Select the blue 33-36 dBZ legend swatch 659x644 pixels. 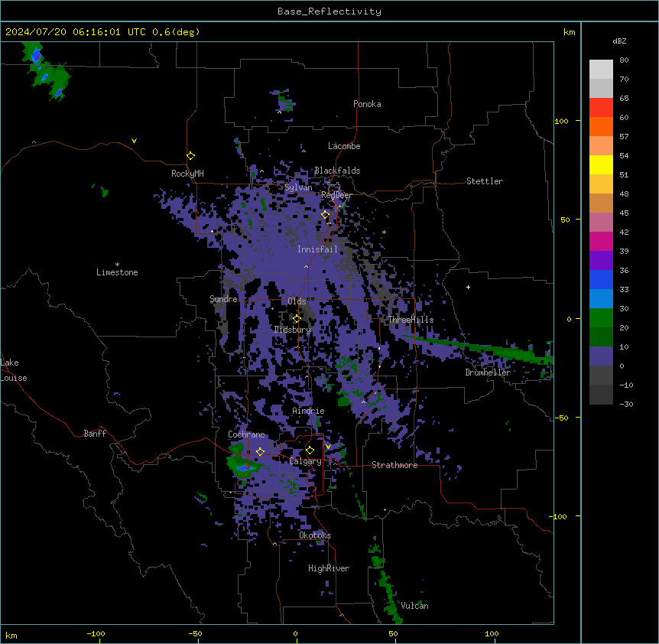click(601, 279)
